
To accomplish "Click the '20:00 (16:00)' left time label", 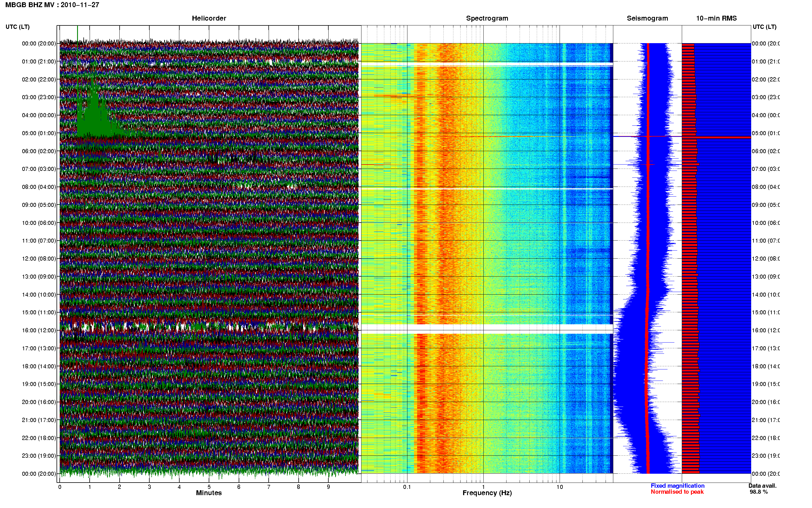I will (39, 402).
